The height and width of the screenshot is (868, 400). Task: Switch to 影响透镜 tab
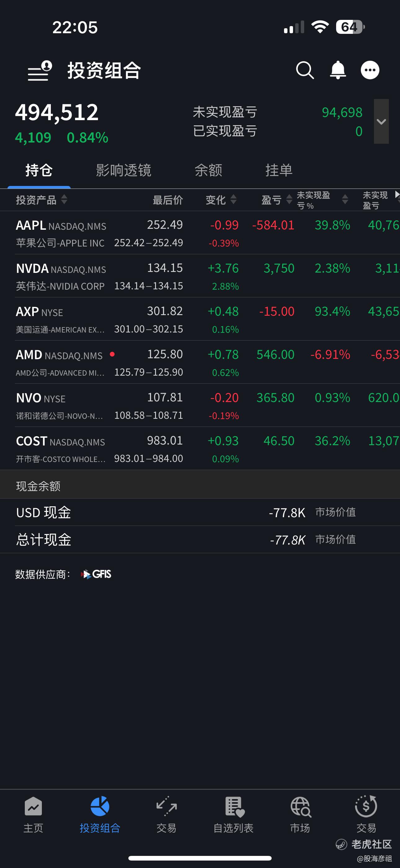tap(124, 170)
